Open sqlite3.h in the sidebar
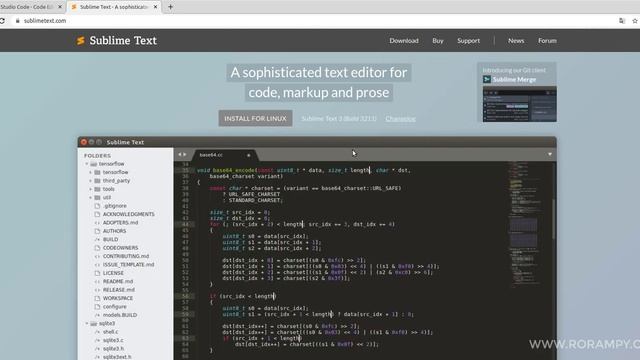The height and width of the screenshot is (360, 640). pyautogui.click(x=113, y=349)
